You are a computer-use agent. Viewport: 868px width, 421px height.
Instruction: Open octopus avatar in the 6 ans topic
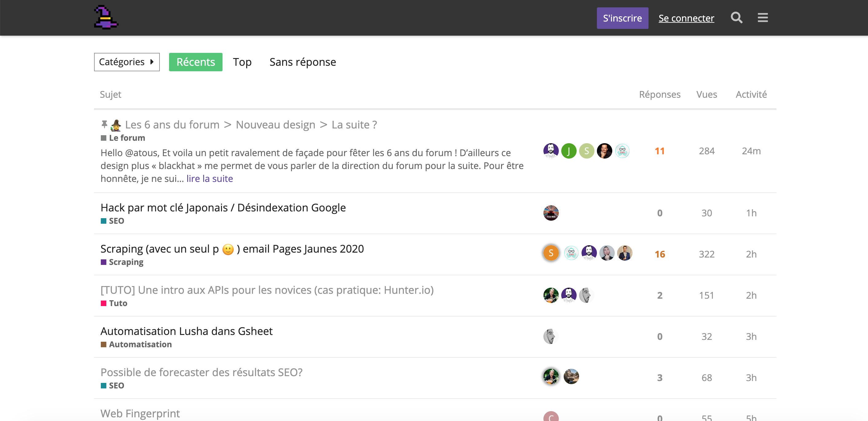click(x=622, y=151)
